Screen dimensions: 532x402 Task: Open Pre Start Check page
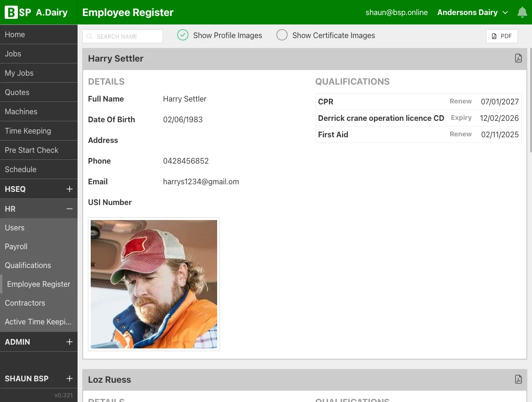[39, 150]
